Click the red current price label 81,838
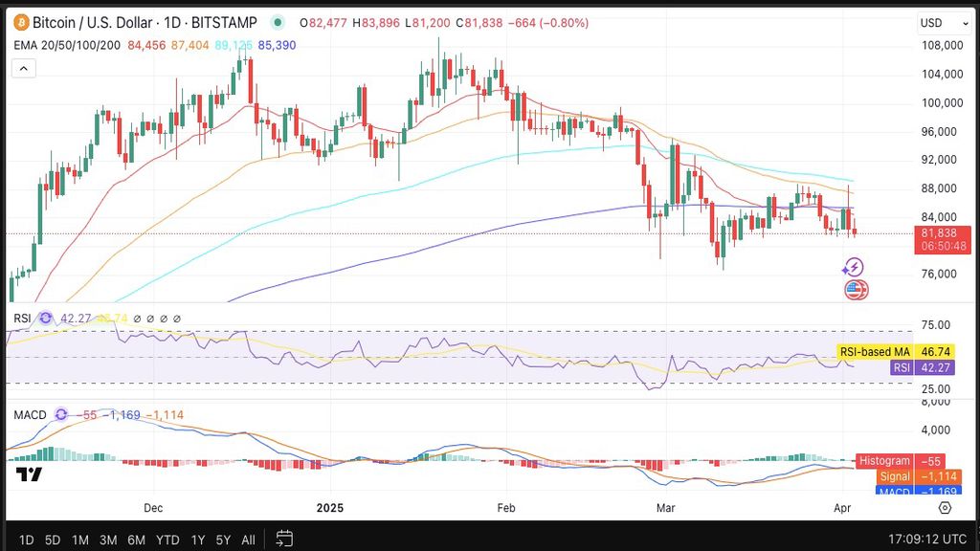 pyautogui.click(x=943, y=239)
